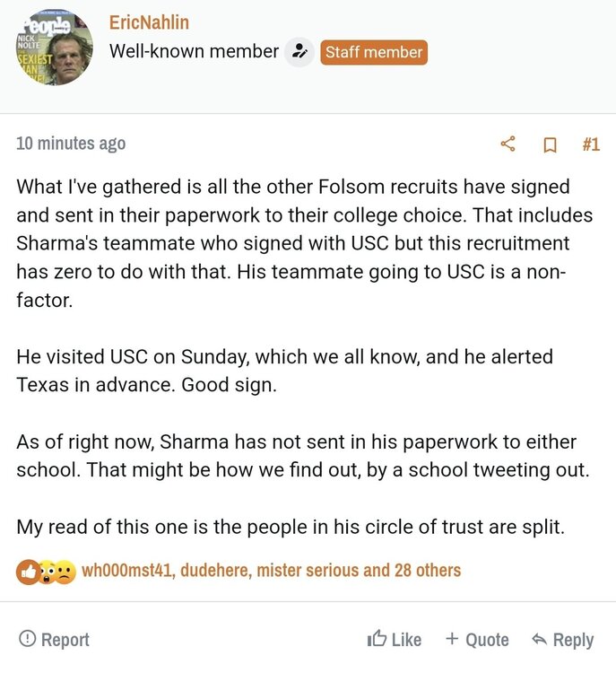Open the EricNahlin username link

[x=149, y=22]
